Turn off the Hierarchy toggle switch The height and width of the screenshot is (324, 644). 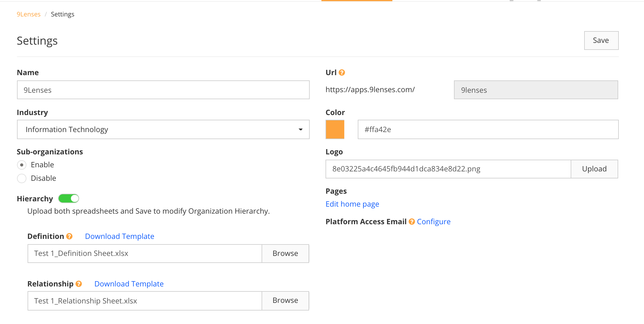coord(69,199)
